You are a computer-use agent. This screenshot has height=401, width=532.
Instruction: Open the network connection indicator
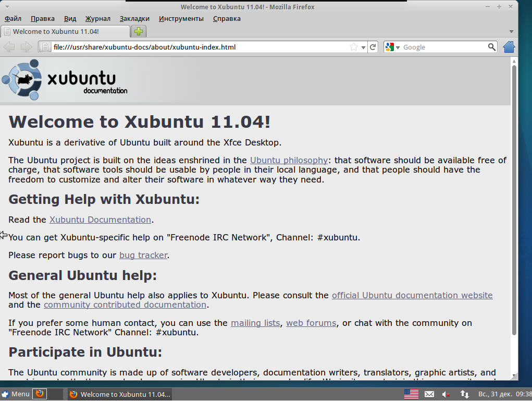coord(464,394)
